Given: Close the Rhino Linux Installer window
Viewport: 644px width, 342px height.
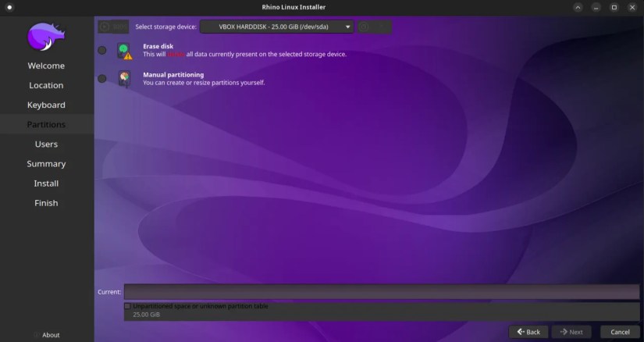Looking at the screenshot, I should pos(632,7).
